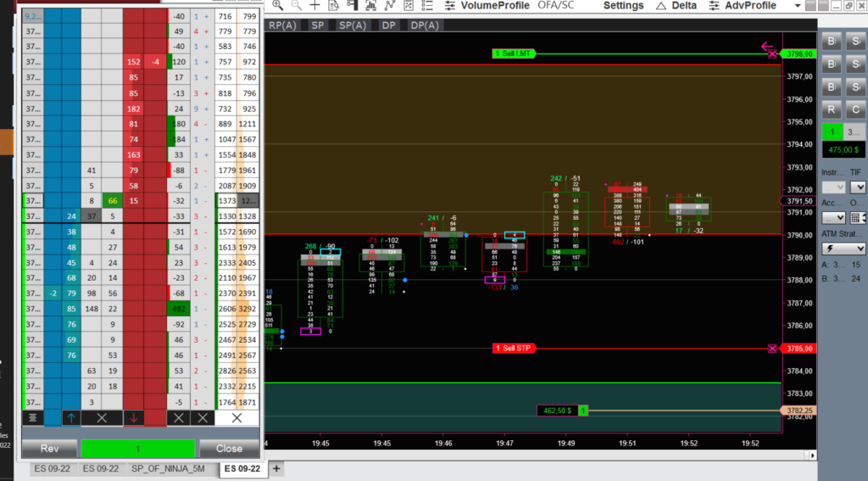Click the OFA/SC toolbar label

(x=556, y=6)
